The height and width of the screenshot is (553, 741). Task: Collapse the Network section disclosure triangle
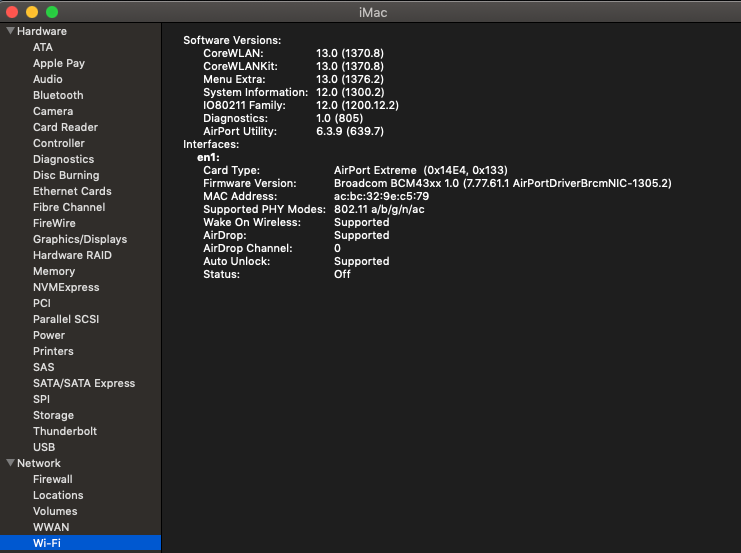[x=10, y=463]
